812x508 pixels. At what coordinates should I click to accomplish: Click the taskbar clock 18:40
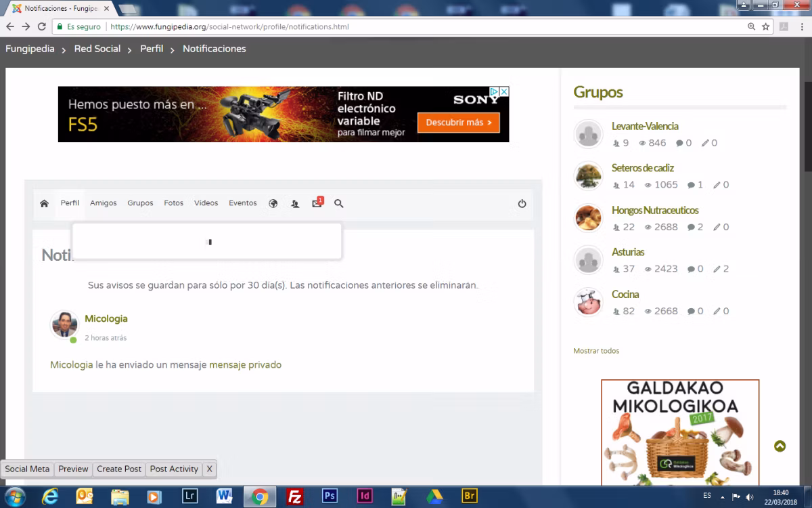(x=781, y=492)
